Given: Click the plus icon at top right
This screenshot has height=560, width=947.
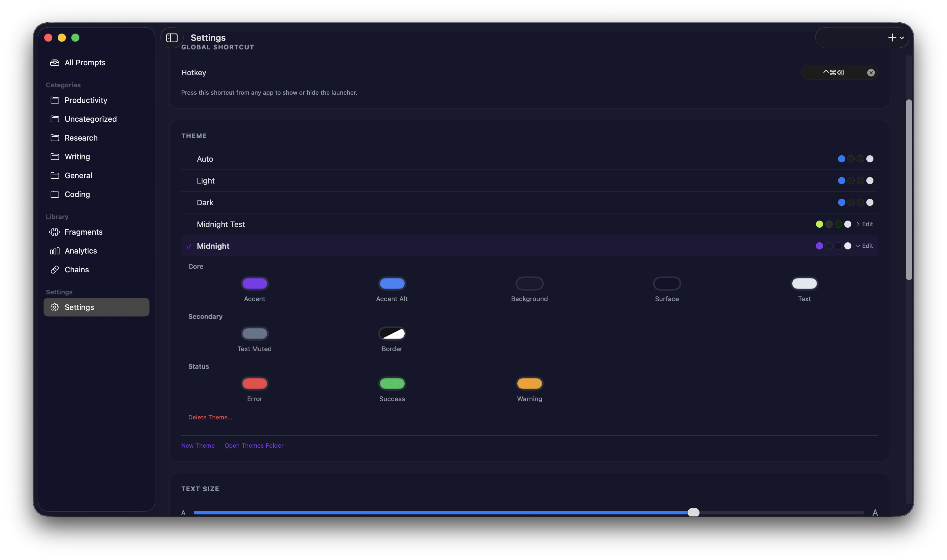Looking at the screenshot, I should [892, 38].
